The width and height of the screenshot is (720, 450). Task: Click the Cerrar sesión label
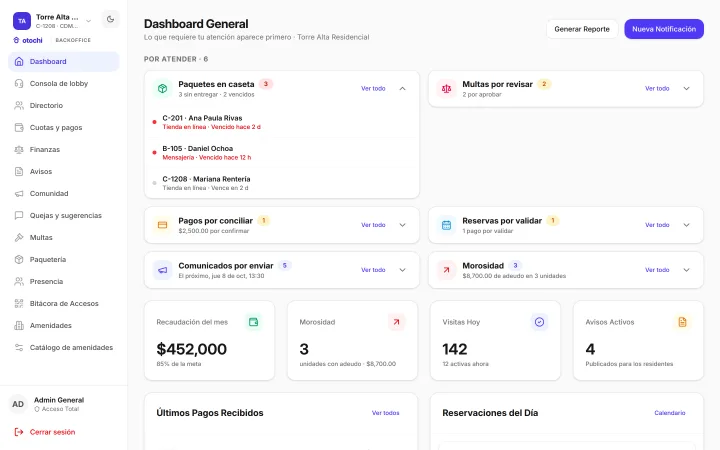pyautogui.click(x=52, y=432)
